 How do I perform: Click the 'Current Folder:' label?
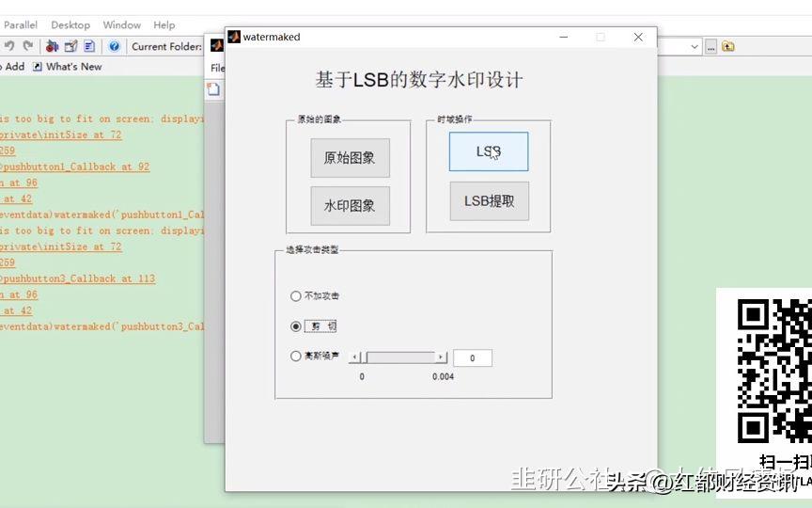click(166, 47)
